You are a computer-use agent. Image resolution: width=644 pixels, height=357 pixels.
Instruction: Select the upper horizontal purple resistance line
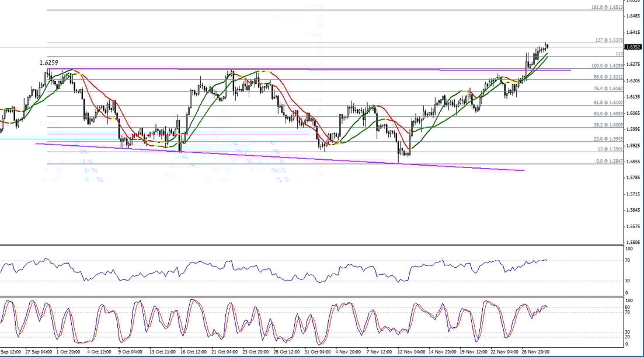point(350,69)
